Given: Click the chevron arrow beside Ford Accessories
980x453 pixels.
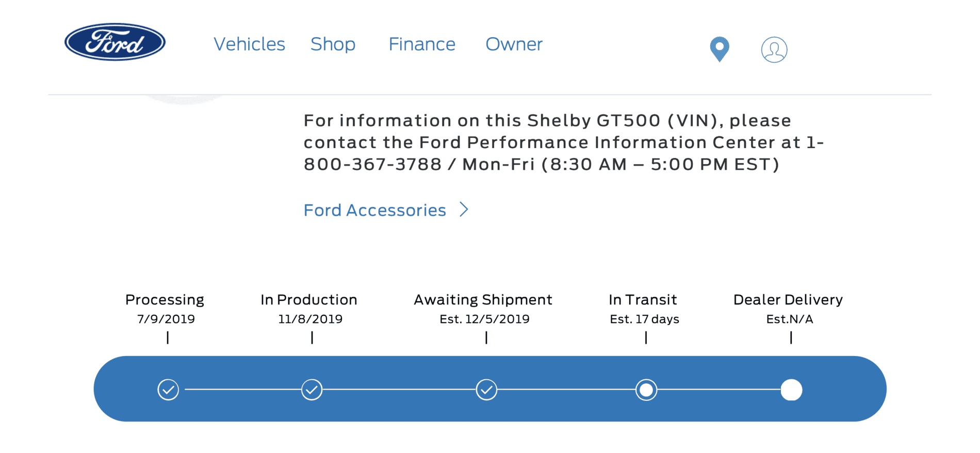Looking at the screenshot, I should pos(464,209).
